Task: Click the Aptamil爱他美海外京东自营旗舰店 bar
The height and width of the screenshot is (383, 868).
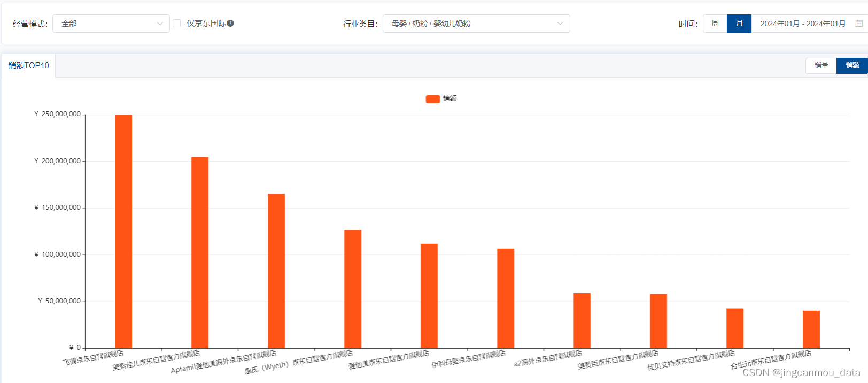Action: tap(276, 271)
